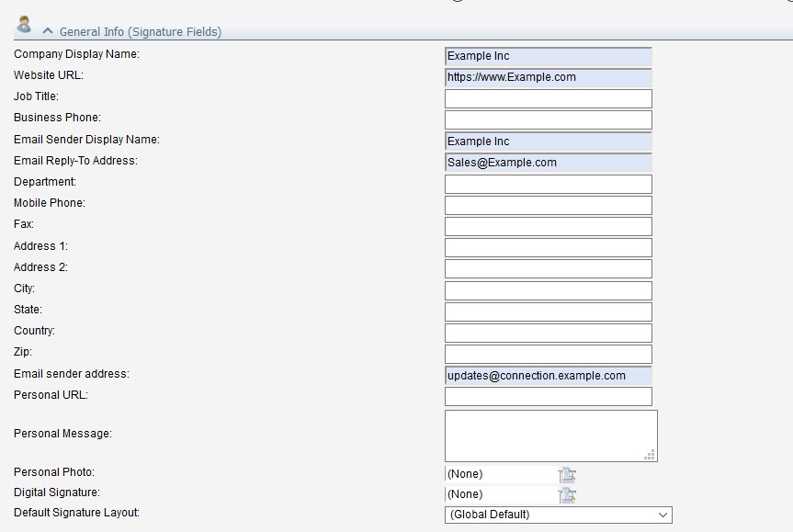The width and height of the screenshot is (793, 532).
Task: Select the Fax input field
Action: (549, 227)
